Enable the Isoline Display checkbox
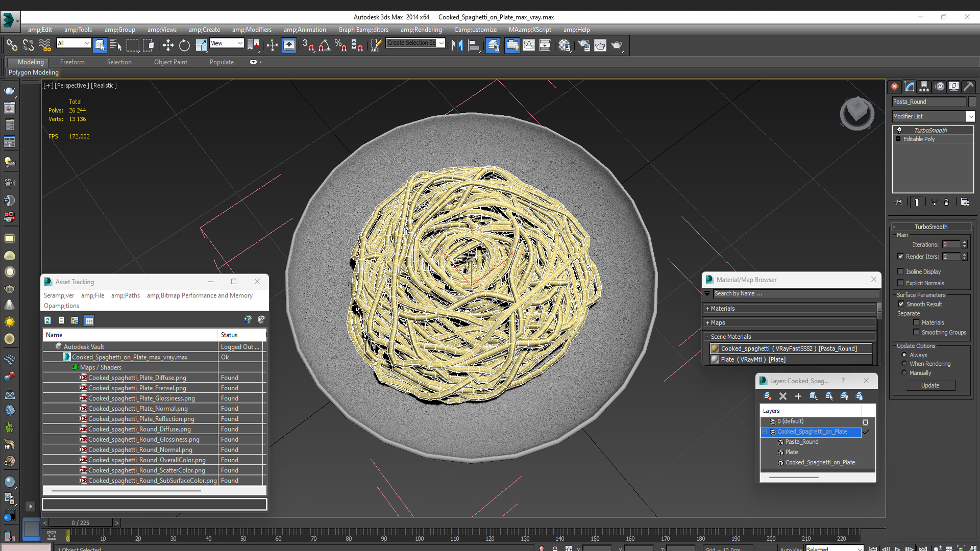The height and width of the screenshot is (551, 980). point(901,271)
